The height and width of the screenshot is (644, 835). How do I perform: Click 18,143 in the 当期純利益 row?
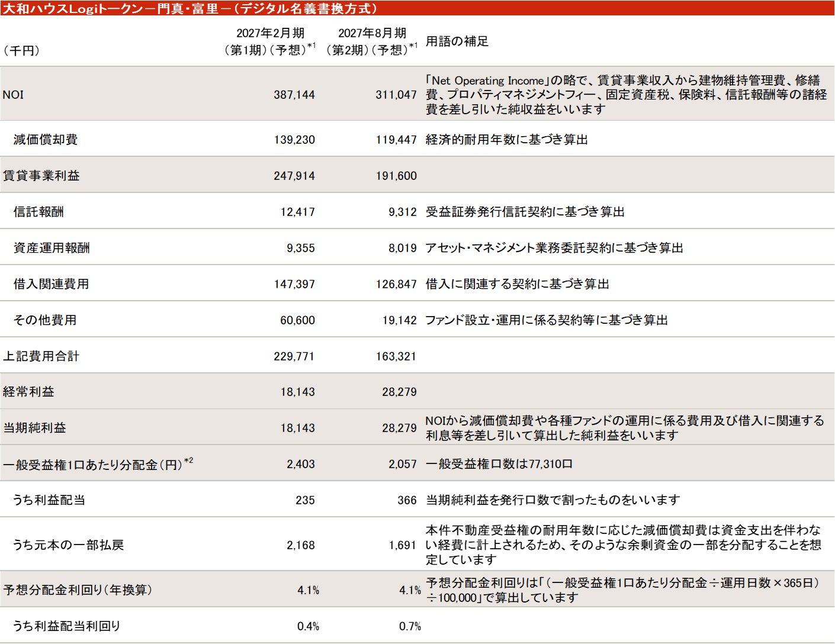[297, 428]
